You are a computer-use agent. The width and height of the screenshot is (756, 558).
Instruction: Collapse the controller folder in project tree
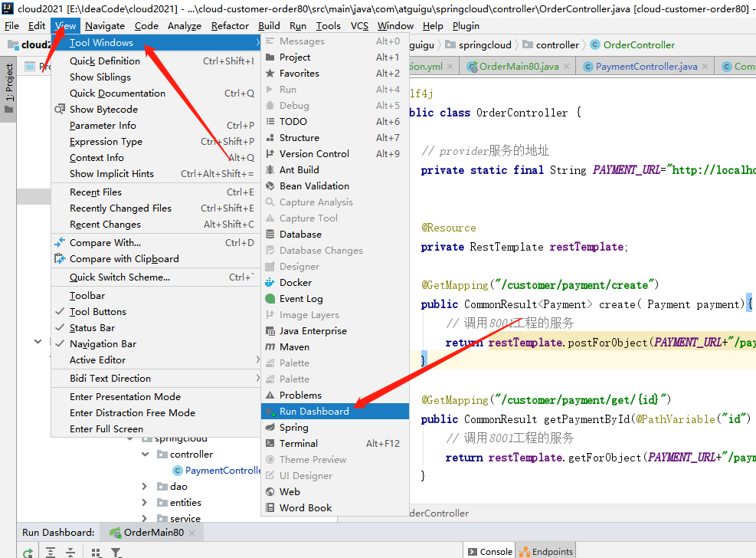[145, 455]
